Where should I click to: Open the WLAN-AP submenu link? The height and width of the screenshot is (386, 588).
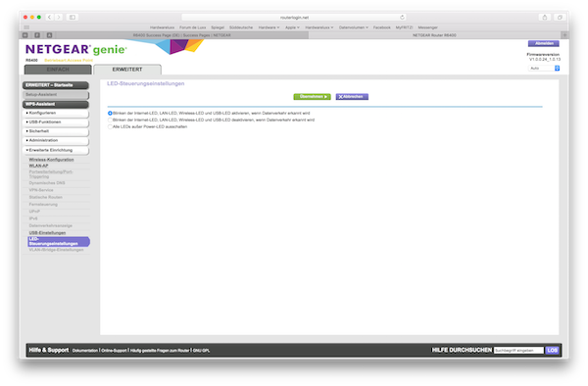[38, 166]
